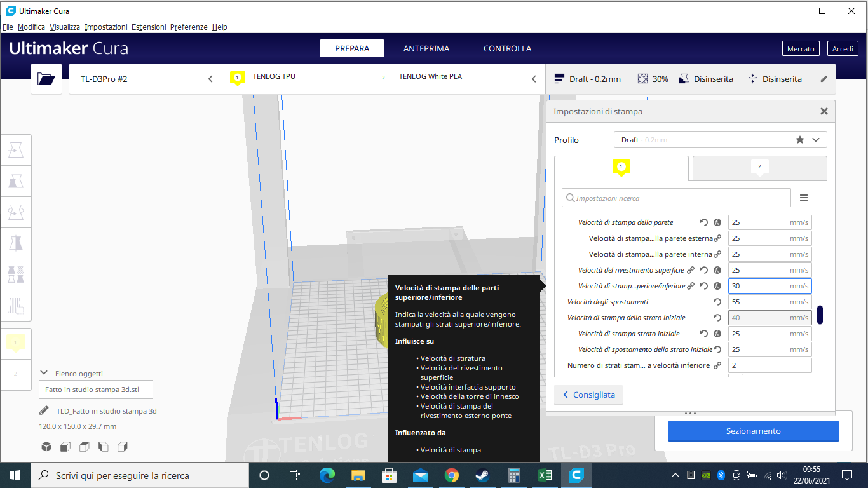Collapse the material selector chevron near TENLOG White PLA
868x488 pixels.
pyautogui.click(x=534, y=79)
